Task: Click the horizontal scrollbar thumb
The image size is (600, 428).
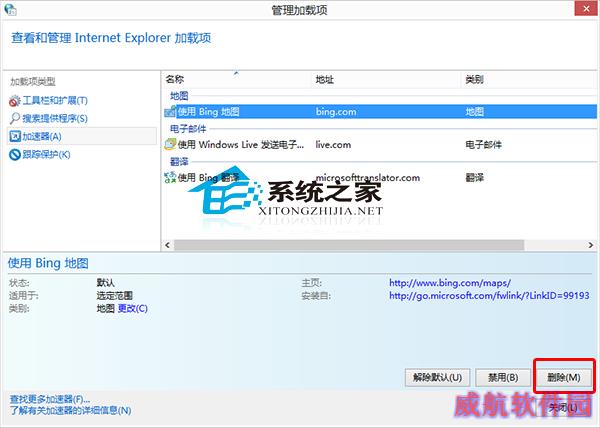Action: (349, 245)
